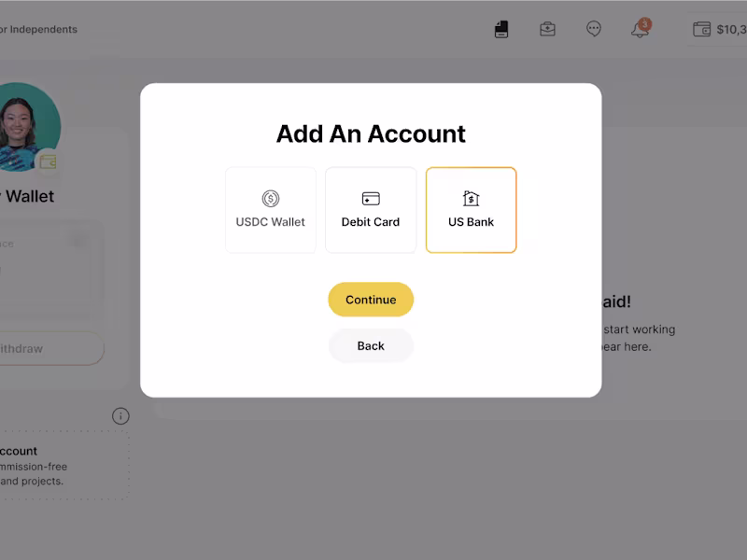This screenshot has height=560, width=747.
Task: Open the For Independents header link
Action: [38, 30]
